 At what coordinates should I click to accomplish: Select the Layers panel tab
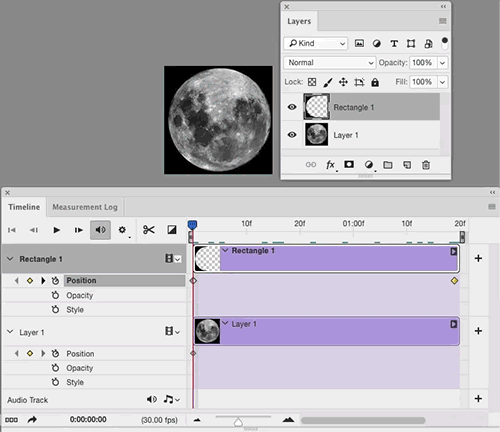pyautogui.click(x=299, y=21)
